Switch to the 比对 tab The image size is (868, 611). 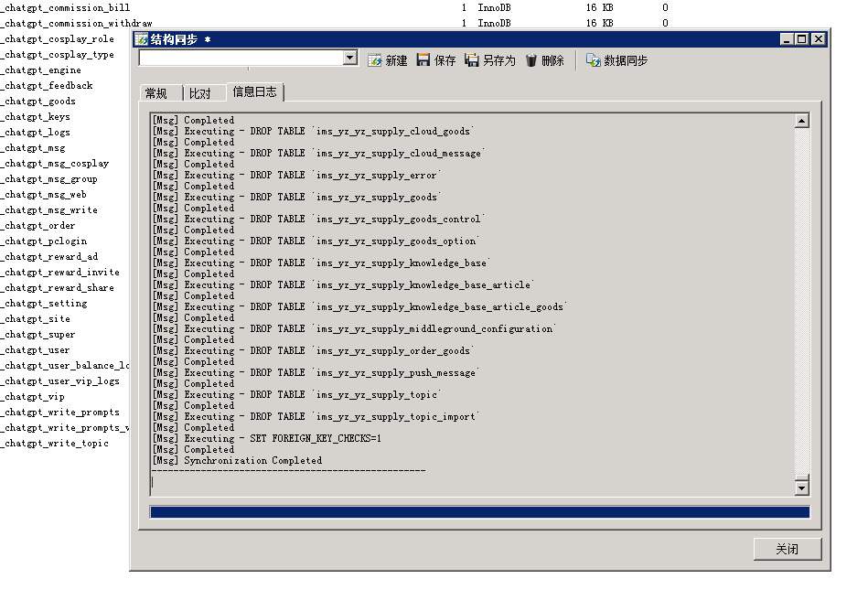click(199, 93)
